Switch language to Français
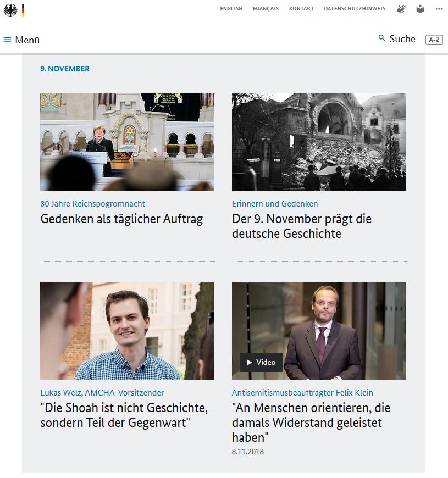448x478 pixels. point(266,9)
